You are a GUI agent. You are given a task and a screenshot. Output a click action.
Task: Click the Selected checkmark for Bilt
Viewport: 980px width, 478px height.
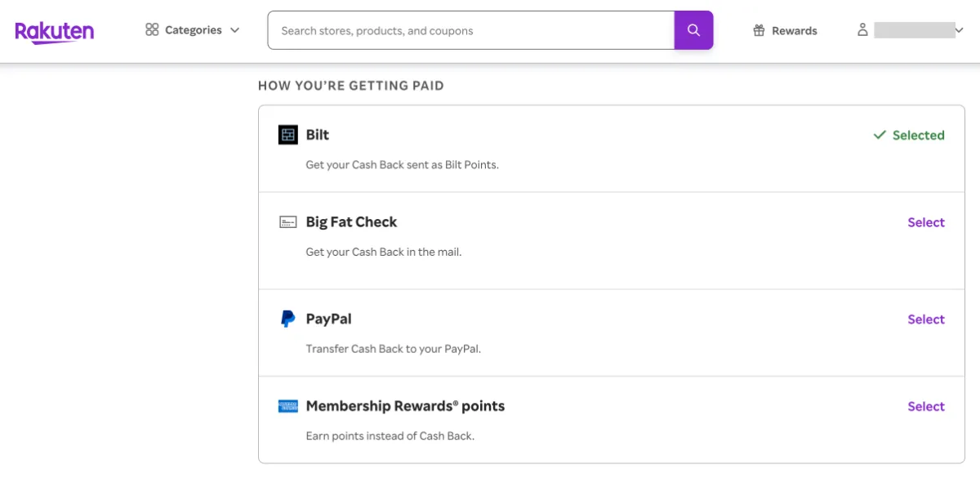tap(880, 136)
